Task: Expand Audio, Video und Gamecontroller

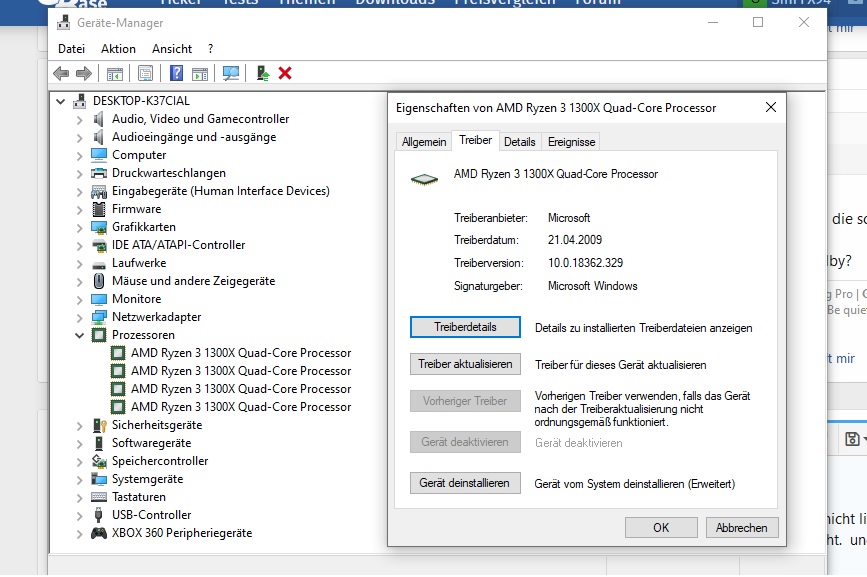Action: pyautogui.click(x=80, y=119)
